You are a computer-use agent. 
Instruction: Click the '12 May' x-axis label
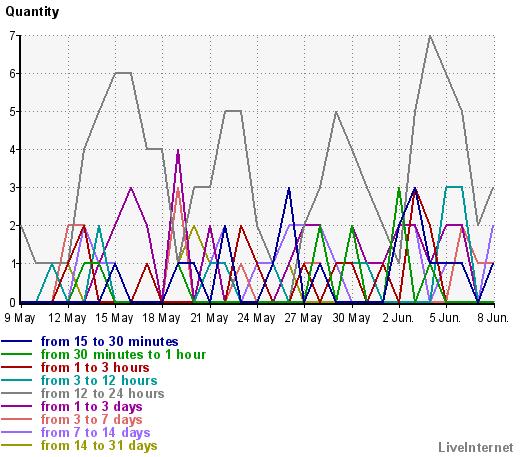pos(67,318)
